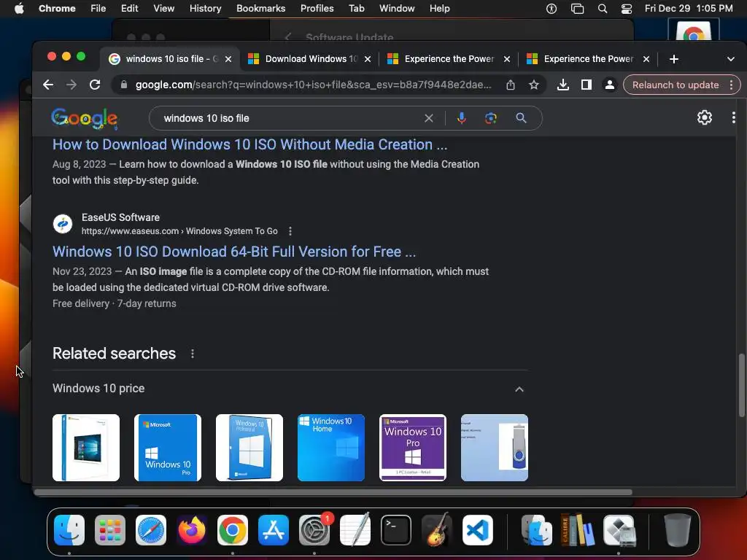
Task: Search by image with Google Lens
Action: click(491, 118)
